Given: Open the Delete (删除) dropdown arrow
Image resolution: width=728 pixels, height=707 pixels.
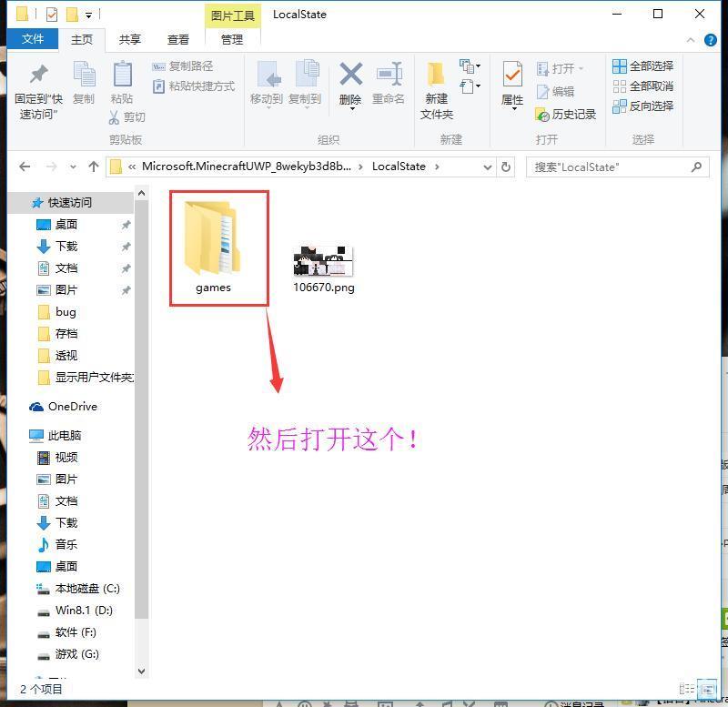Looking at the screenshot, I should coord(352,108).
